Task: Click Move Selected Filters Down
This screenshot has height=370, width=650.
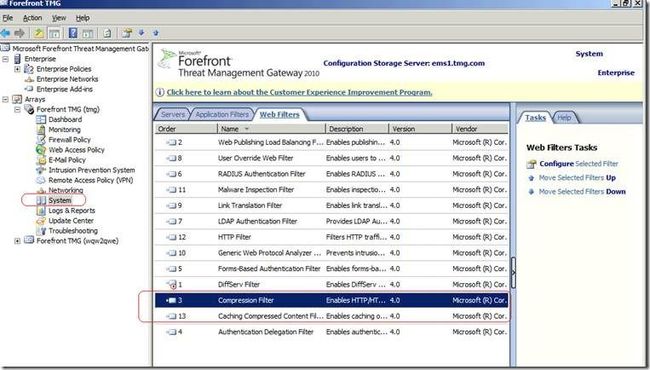Action: pyautogui.click(x=582, y=191)
